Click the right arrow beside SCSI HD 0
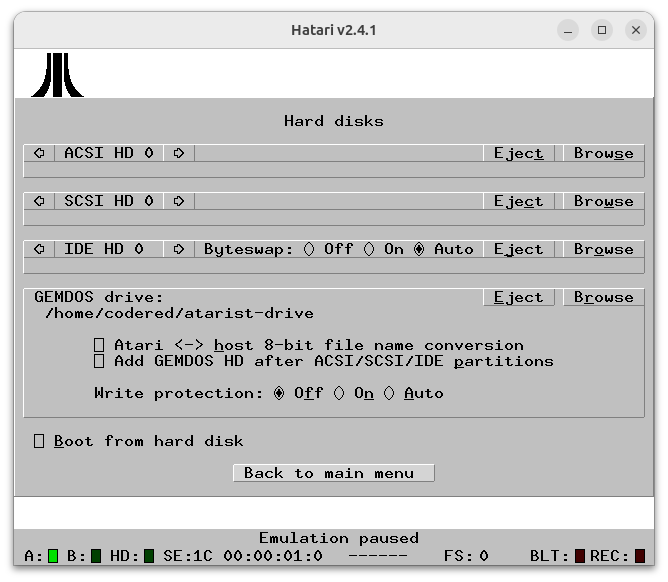The height and width of the screenshot is (582, 668). (x=179, y=201)
